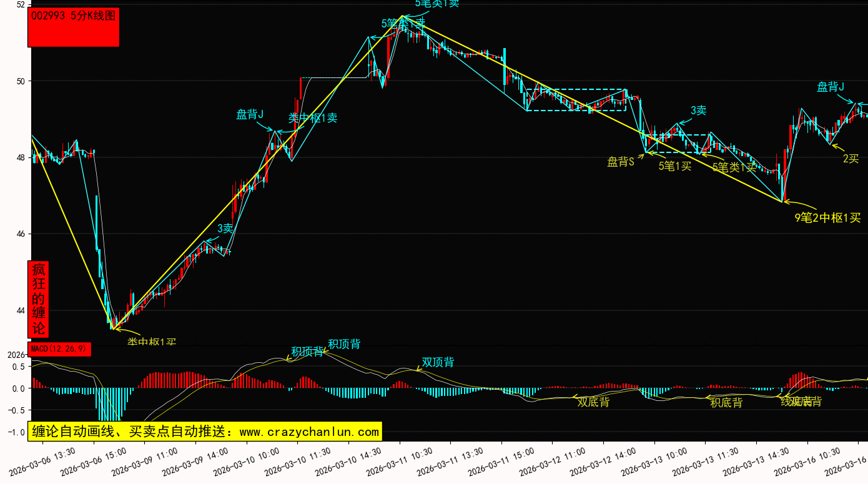Viewport: 868px width, 484px height.
Task: Select the 双底背 divergence label in MACD
Action: coord(593,402)
